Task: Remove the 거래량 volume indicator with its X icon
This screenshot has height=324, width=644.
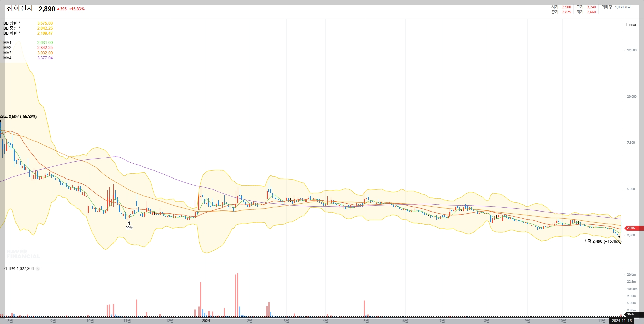Action: (38, 269)
